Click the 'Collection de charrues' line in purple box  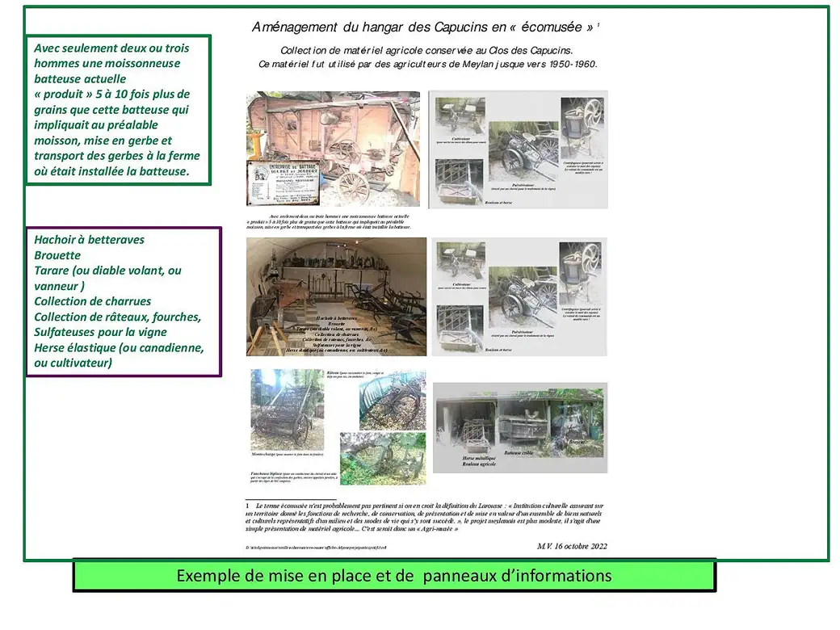pyautogui.click(x=93, y=301)
